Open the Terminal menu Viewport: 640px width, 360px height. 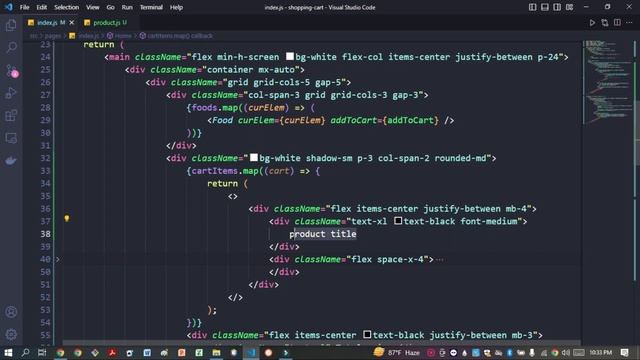151,7
